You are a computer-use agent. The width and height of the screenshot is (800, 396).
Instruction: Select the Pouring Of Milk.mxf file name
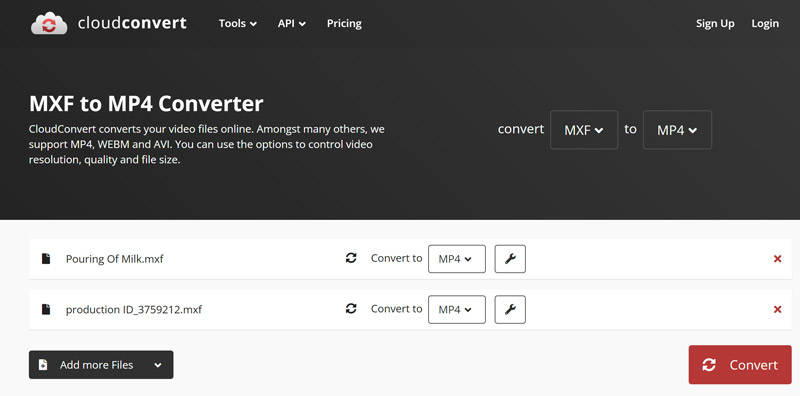coord(115,259)
